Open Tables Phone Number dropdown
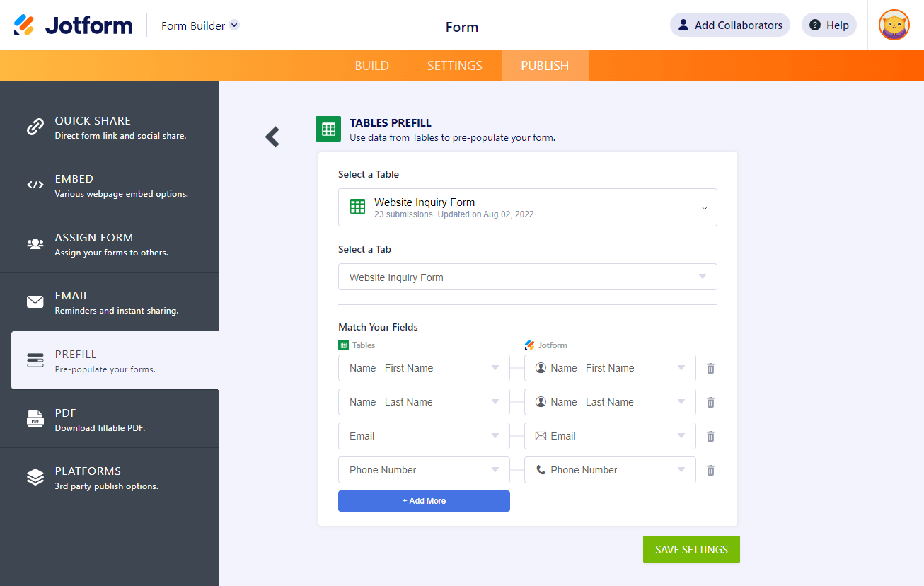This screenshot has height=586, width=924. pyautogui.click(x=424, y=470)
